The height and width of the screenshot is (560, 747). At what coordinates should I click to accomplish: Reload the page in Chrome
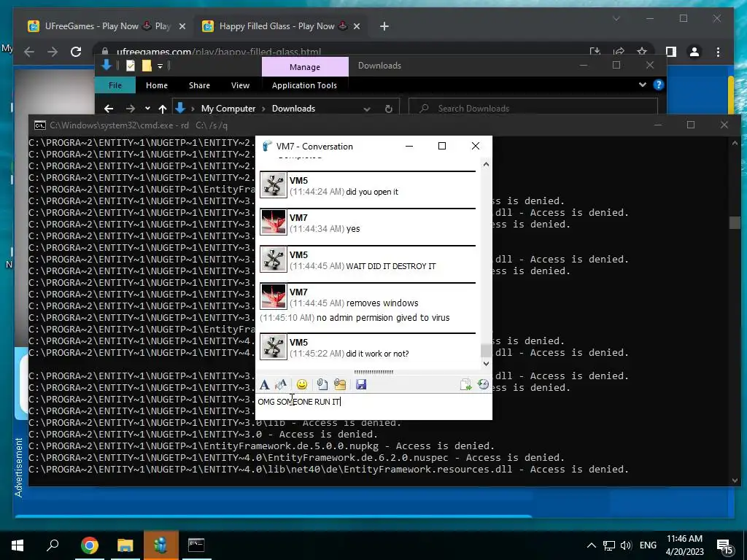(76, 52)
